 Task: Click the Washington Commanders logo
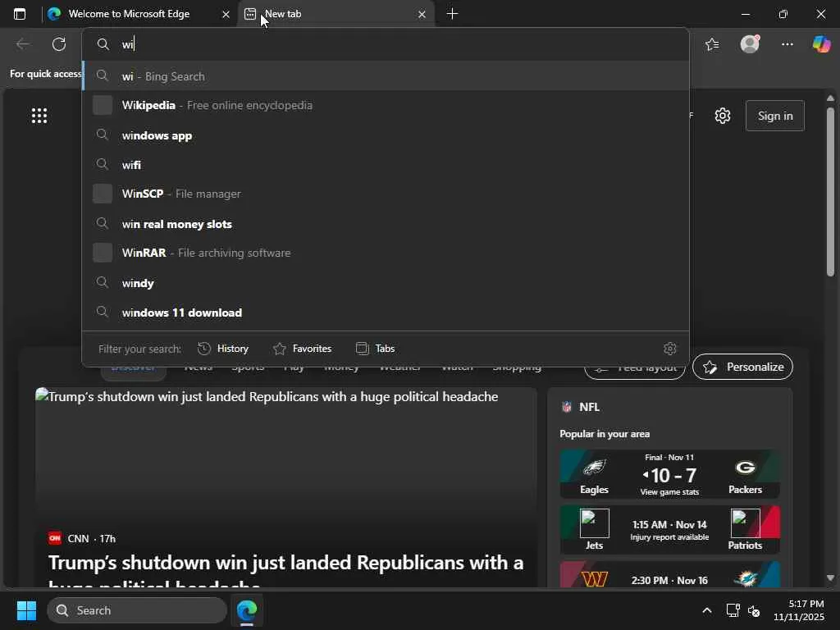click(x=594, y=579)
